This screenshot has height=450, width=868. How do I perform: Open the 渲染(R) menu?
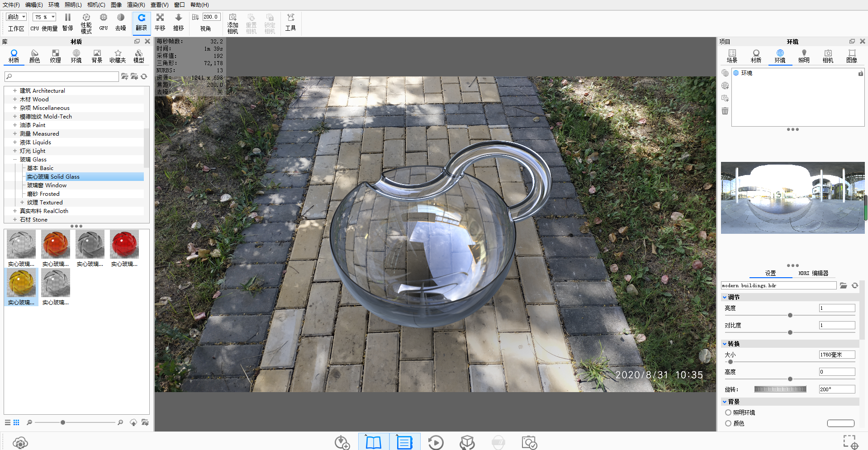[136, 5]
